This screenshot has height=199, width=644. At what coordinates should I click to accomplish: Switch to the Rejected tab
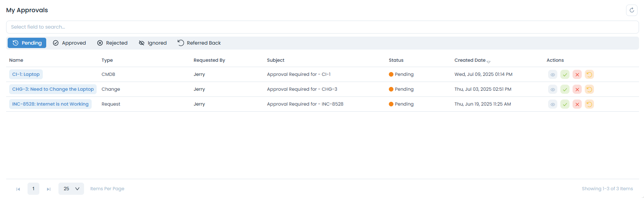point(112,43)
